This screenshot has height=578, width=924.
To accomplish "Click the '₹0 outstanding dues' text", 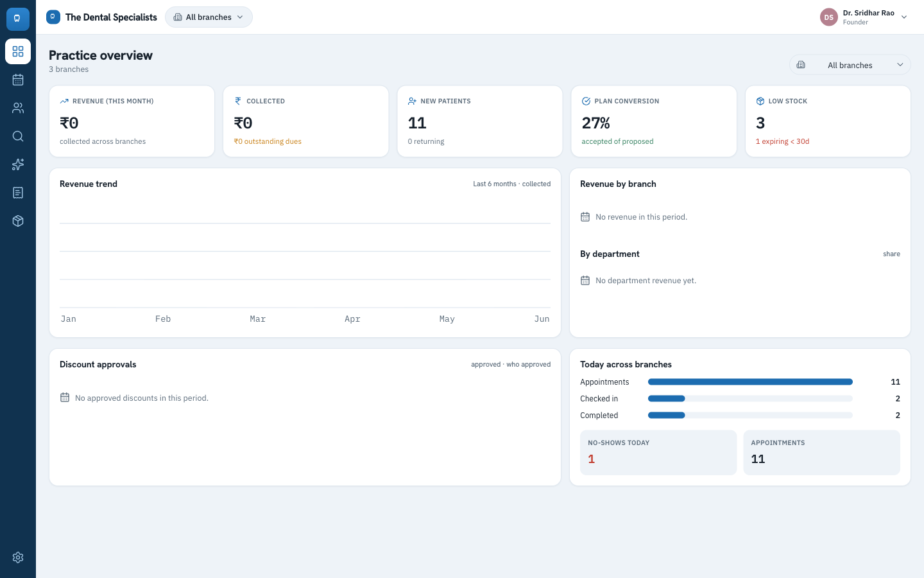I will point(268,141).
